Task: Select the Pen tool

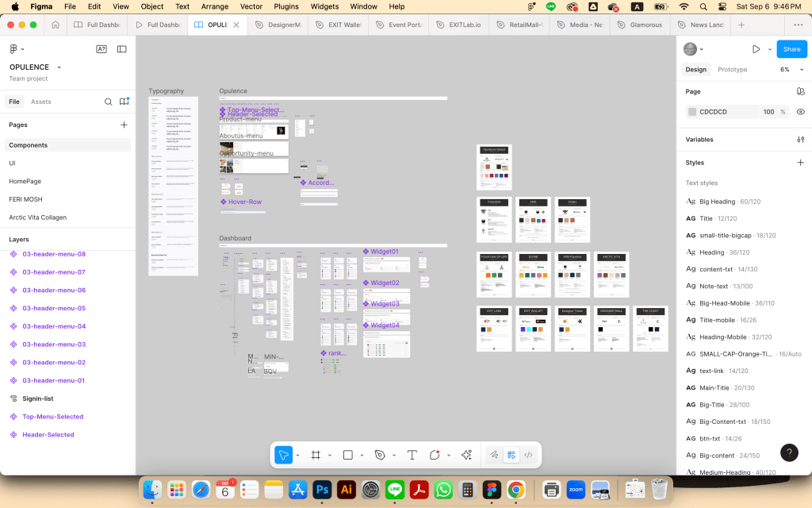Action: pos(380,455)
